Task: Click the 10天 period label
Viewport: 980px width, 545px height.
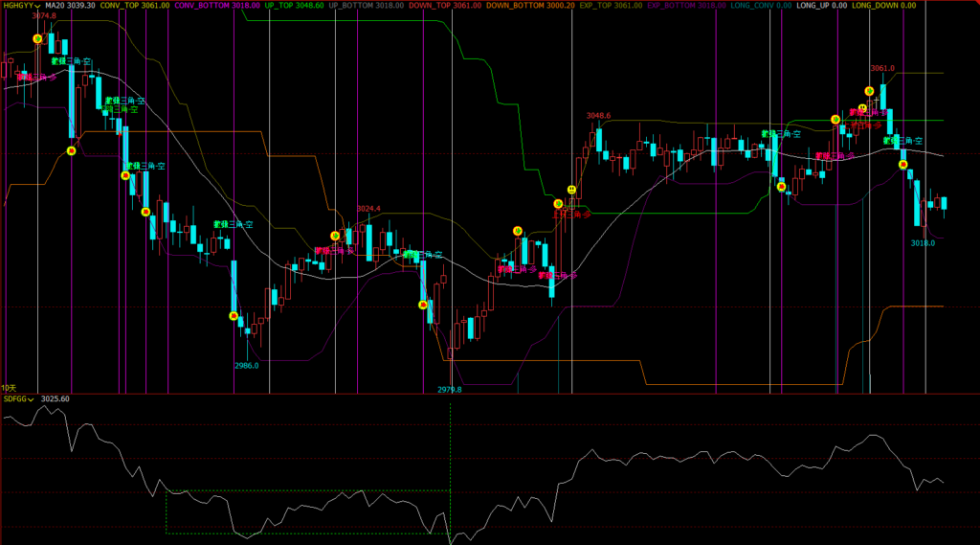Action: (x=10, y=386)
